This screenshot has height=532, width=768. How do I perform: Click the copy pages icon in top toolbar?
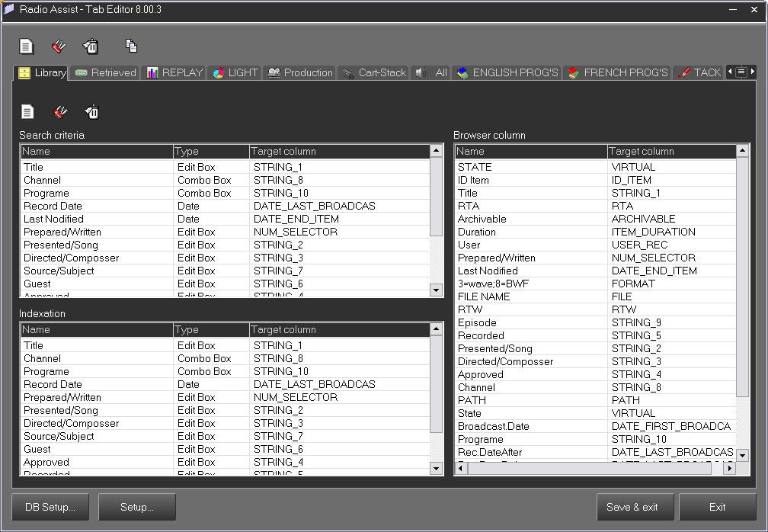point(131,46)
